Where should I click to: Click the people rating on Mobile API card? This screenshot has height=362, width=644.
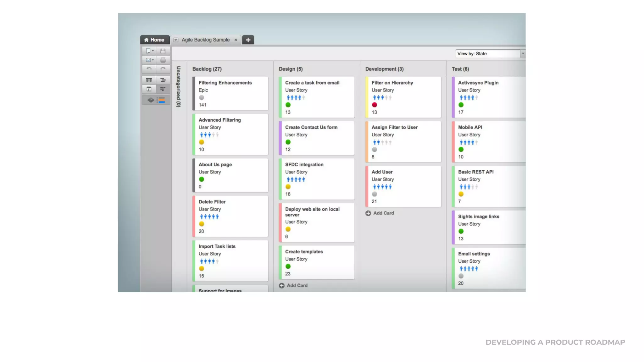[469, 142]
